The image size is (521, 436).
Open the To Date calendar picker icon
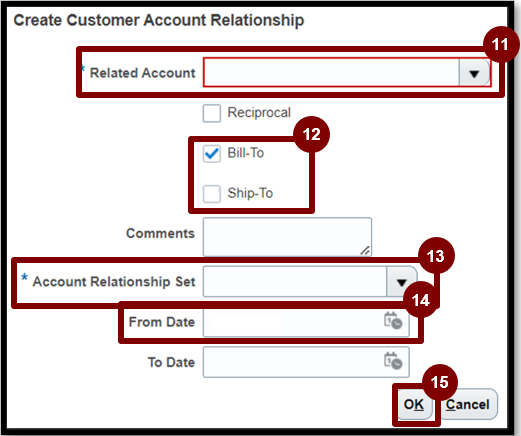click(393, 361)
